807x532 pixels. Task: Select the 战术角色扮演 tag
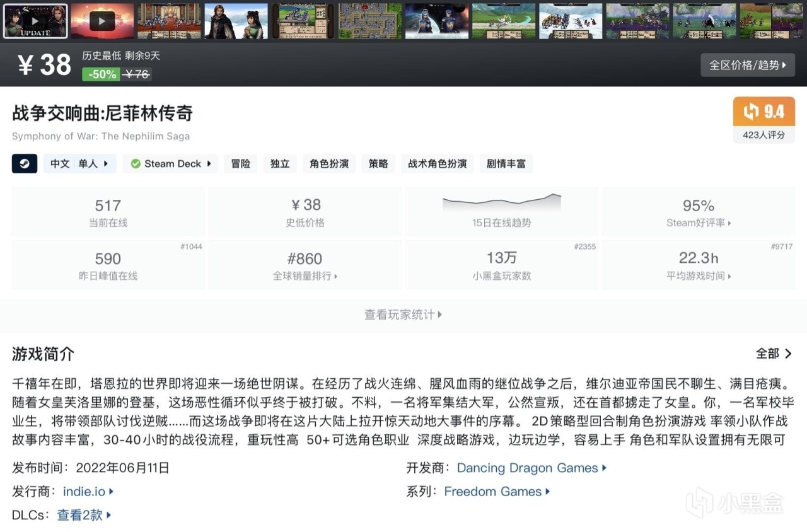point(438,163)
